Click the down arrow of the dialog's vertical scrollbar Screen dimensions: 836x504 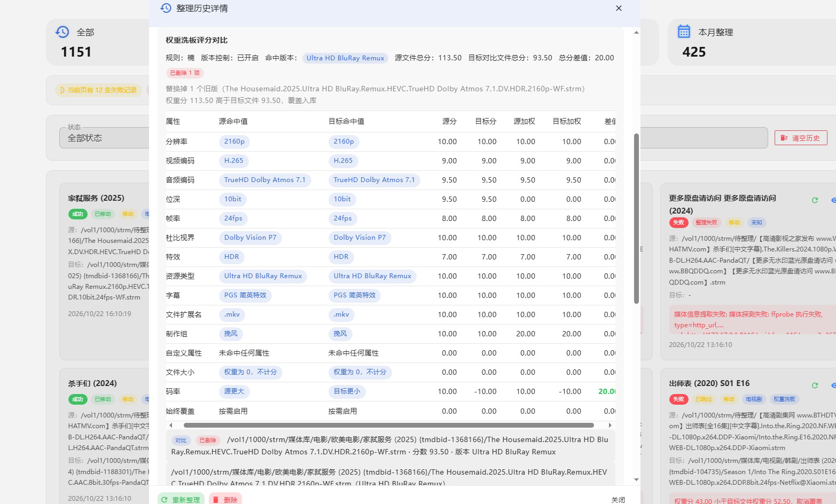tap(636, 479)
